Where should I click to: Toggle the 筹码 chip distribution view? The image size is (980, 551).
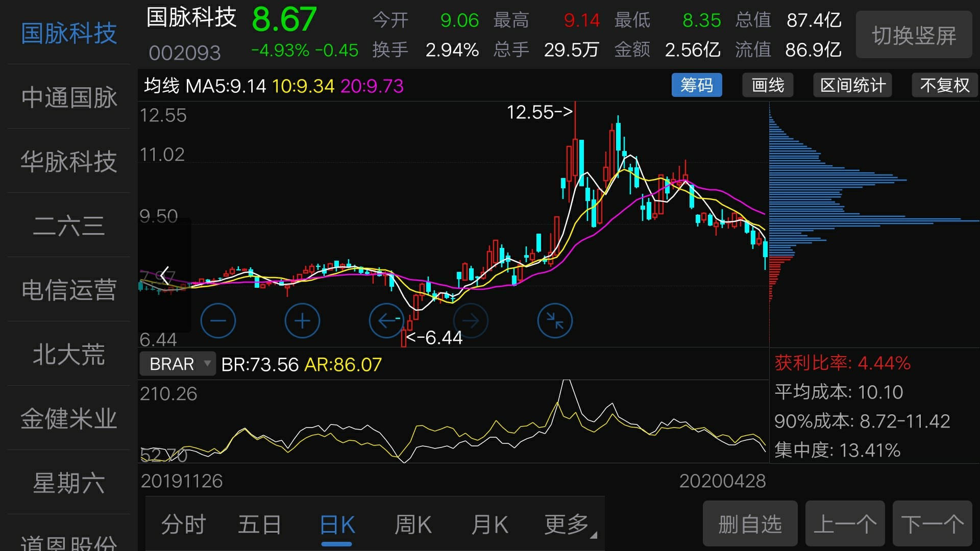point(697,85)
